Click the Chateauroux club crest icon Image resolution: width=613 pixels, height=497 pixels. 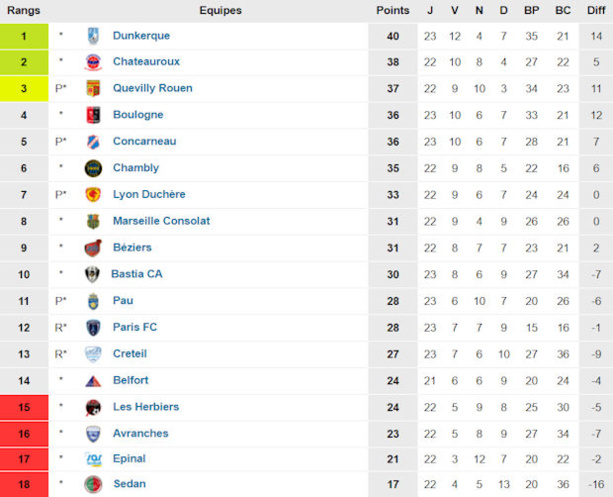(x=93, y=62)
